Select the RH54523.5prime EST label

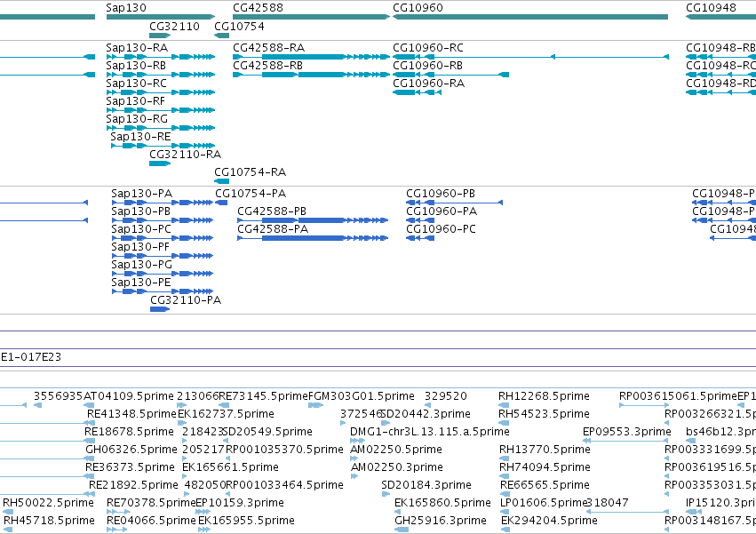click(544, 414)
